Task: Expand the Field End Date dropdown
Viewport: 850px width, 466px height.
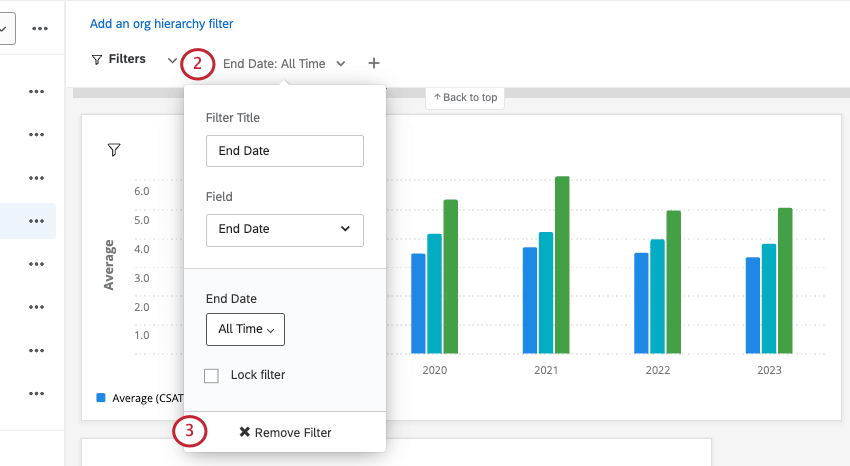Action: (284, 229)
